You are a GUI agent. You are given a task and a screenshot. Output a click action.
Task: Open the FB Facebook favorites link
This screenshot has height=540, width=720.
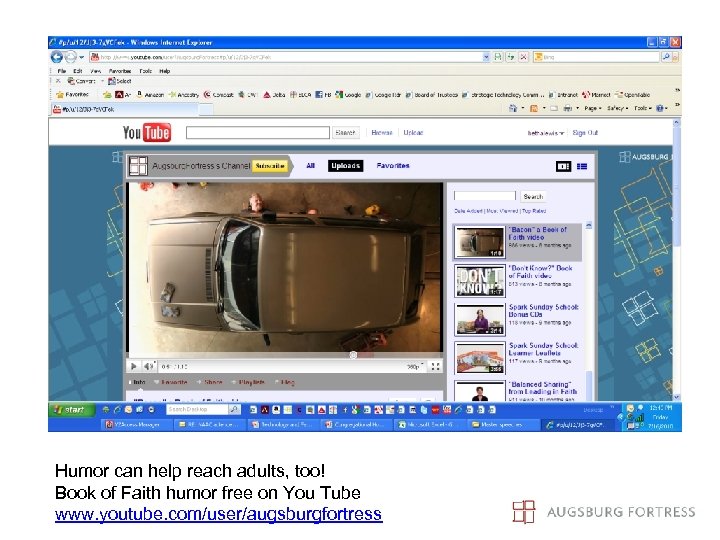pyautogui.click(x=323, y=95)
